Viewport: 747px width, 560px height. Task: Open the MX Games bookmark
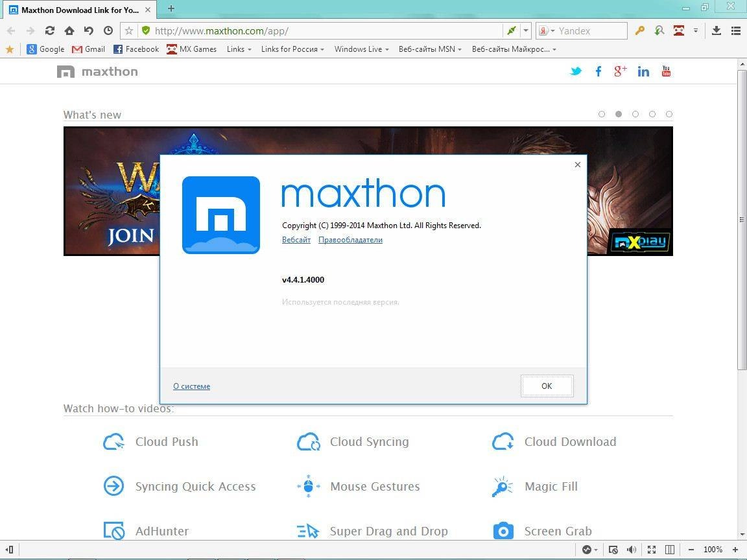coord(191,49)
